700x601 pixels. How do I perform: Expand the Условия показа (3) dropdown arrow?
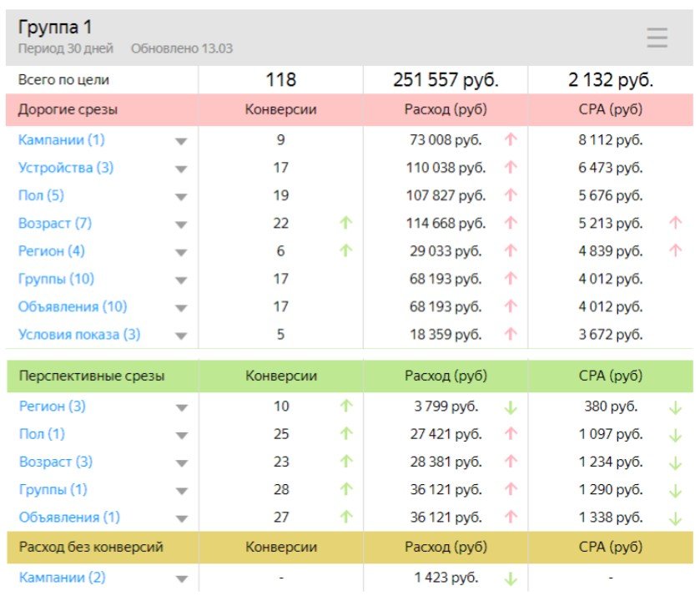click(181, 336)
